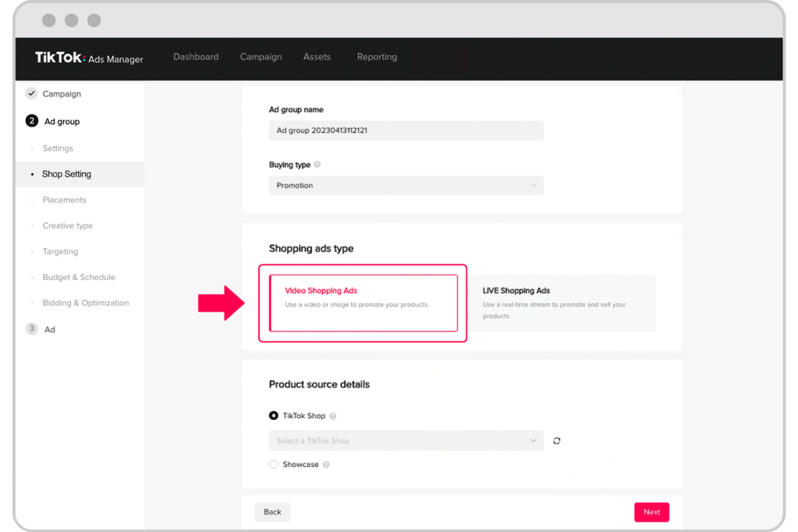Image resolution: width=798 pixels, height=532 pixels.
Task: Click the TikTok Ads Manager logo
Action: (89, 58)
